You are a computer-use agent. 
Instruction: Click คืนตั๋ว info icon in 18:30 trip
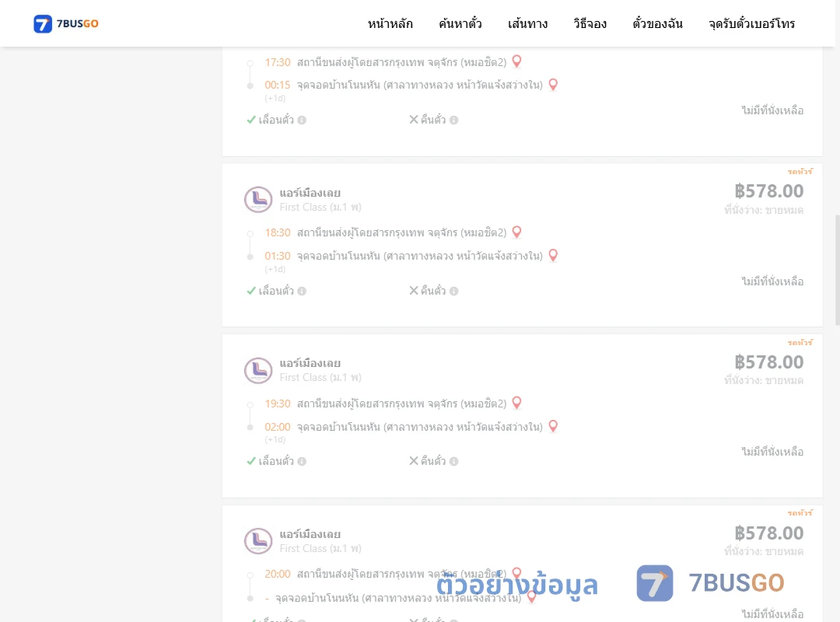[x=453, y=291]
